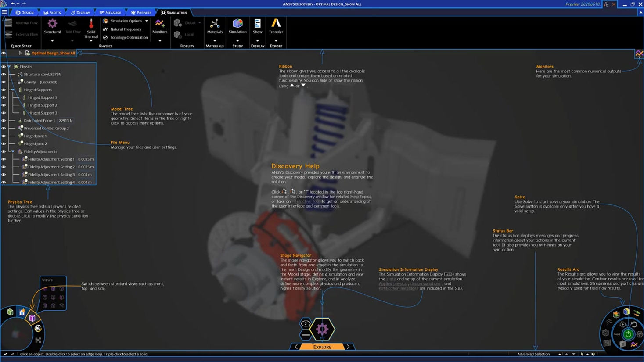Switch to the Facets tab

[52, 13]
